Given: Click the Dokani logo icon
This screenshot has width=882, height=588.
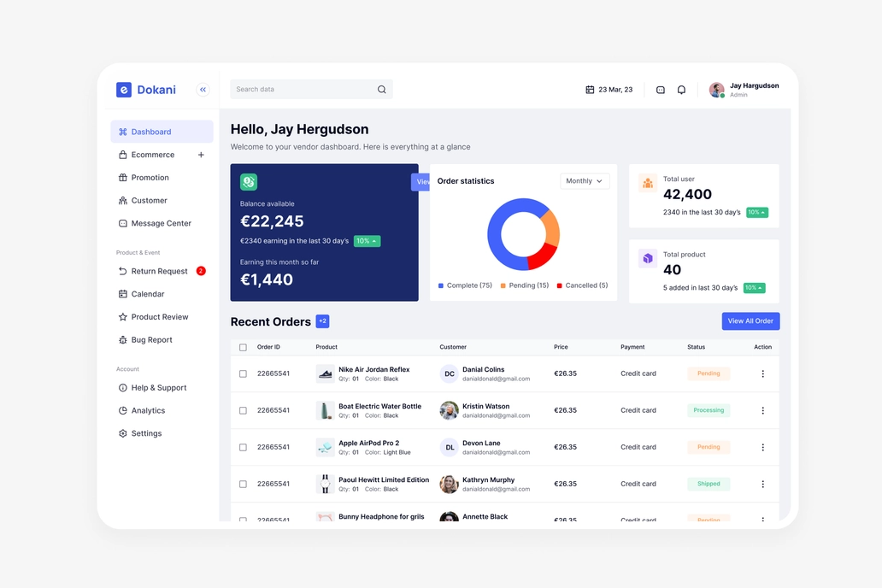Looking at the screenshot, I should click(124, 90).
